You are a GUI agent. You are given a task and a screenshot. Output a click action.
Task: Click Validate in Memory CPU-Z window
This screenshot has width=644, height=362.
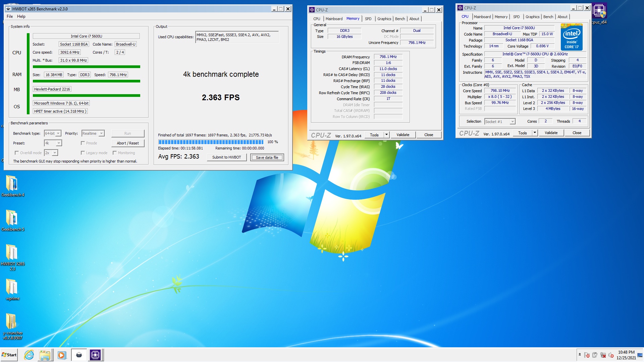point(402,135)
